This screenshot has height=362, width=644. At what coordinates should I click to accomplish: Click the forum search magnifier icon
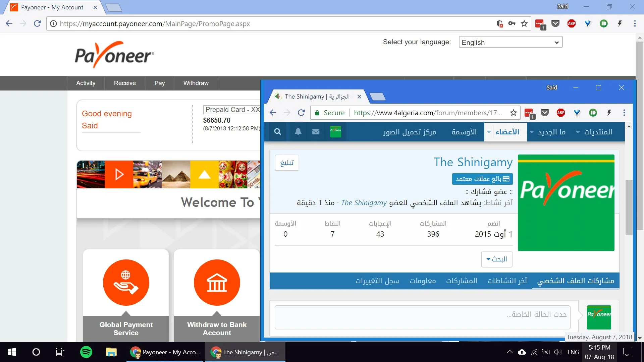(277, 132)
